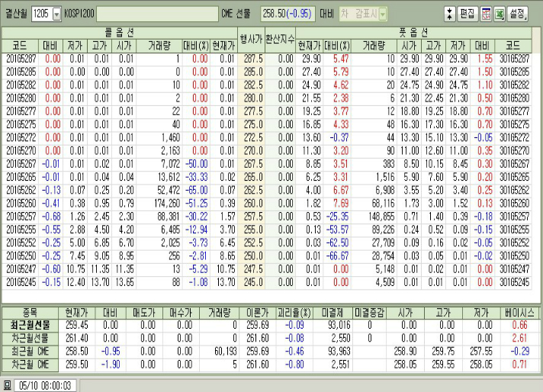Select put option code 30165257

point(512,215)
